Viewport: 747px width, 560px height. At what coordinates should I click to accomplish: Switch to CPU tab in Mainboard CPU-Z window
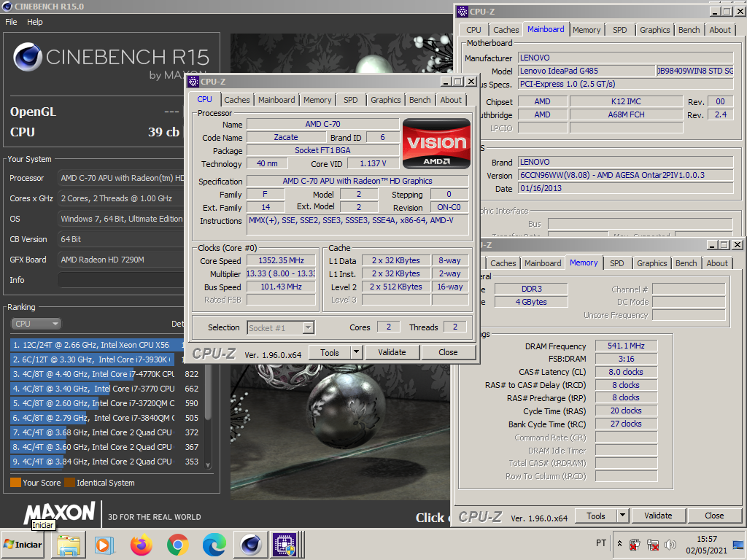pyautogui.click(x=473, y=30)
